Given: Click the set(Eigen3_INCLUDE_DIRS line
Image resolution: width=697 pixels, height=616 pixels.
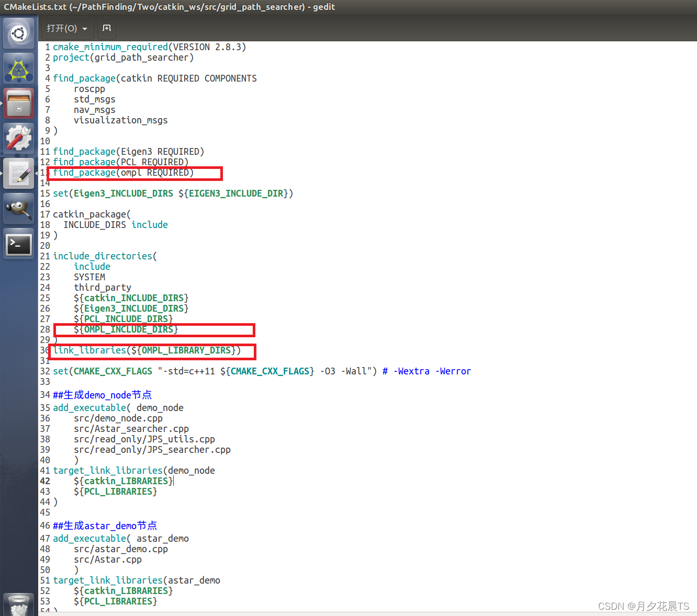Looking at the screenshot, I should pos(173,193).
